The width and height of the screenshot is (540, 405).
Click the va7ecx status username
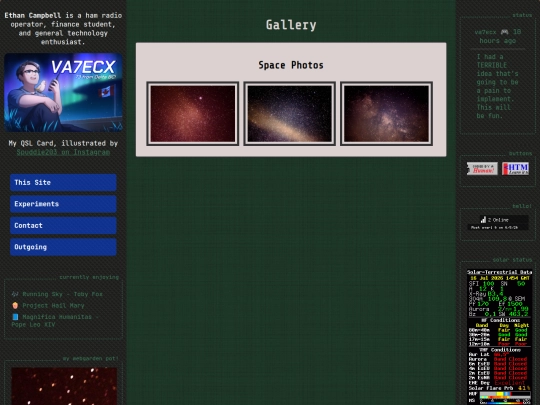(485, 32)
